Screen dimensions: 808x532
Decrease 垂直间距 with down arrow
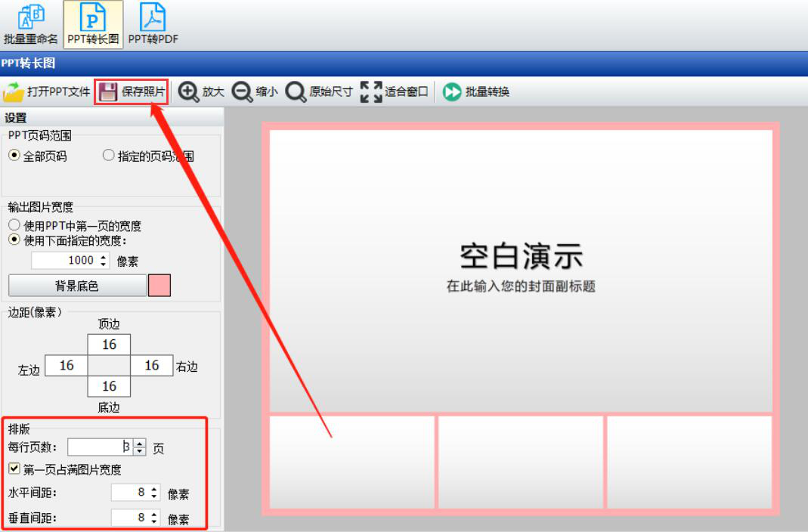tap(154, 521)
